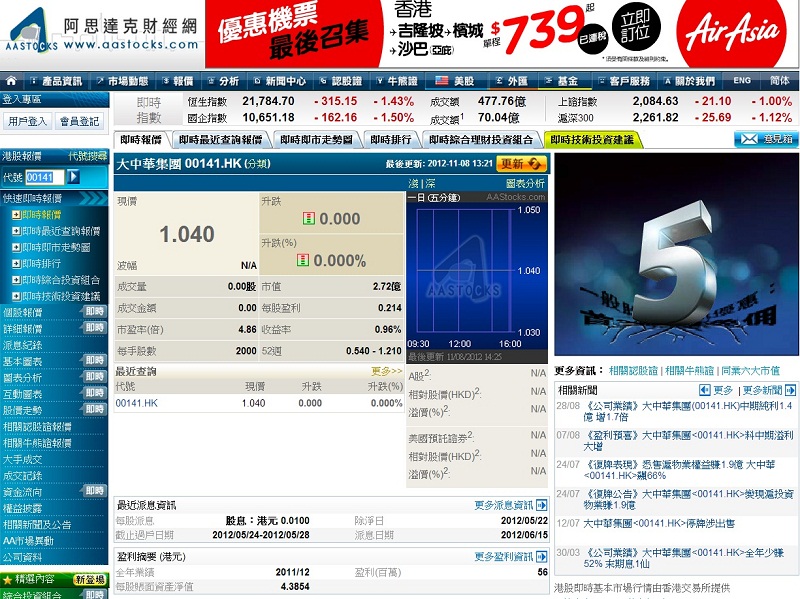
Task: Click the 即時 badge next to 詳細報價
Action: pos(94,328)
